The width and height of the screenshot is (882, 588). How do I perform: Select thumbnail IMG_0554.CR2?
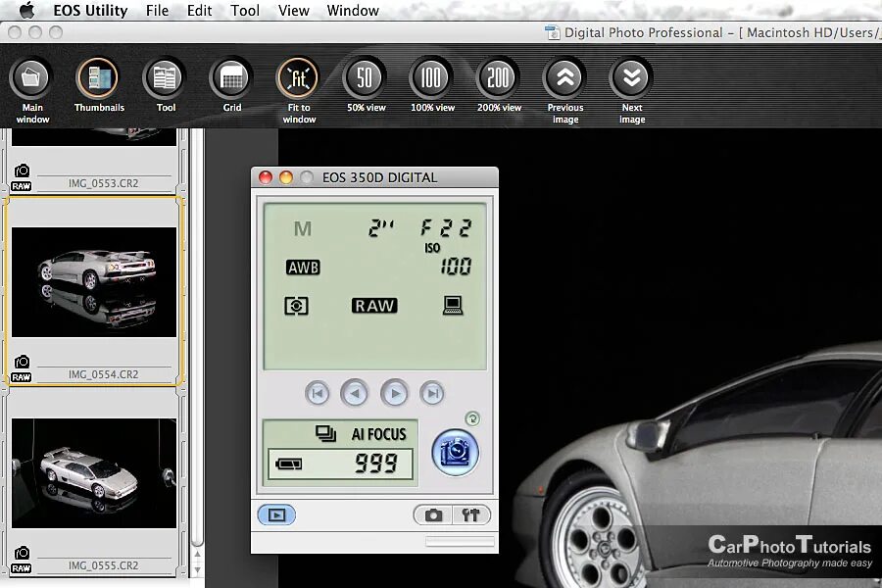(x=94, y=282)
